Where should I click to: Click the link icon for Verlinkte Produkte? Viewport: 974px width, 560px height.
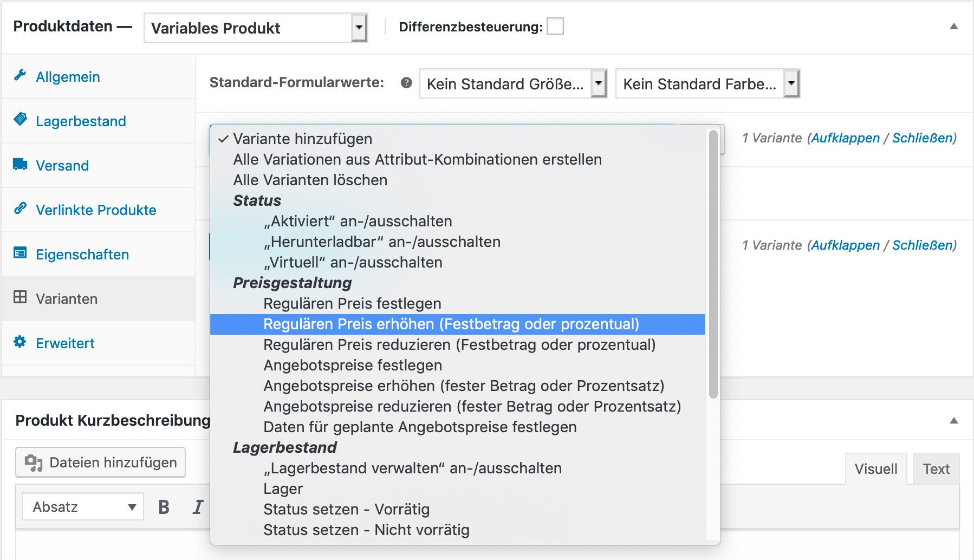pos(20,209)
